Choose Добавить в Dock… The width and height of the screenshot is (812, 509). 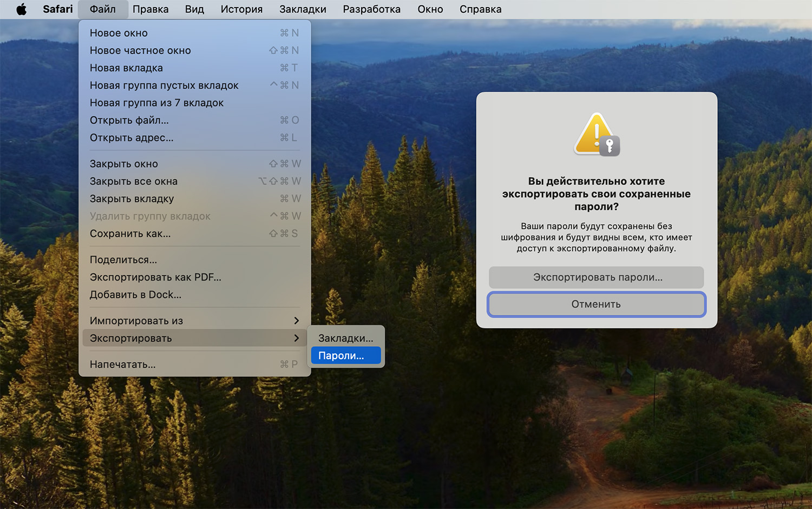point(194,294)
